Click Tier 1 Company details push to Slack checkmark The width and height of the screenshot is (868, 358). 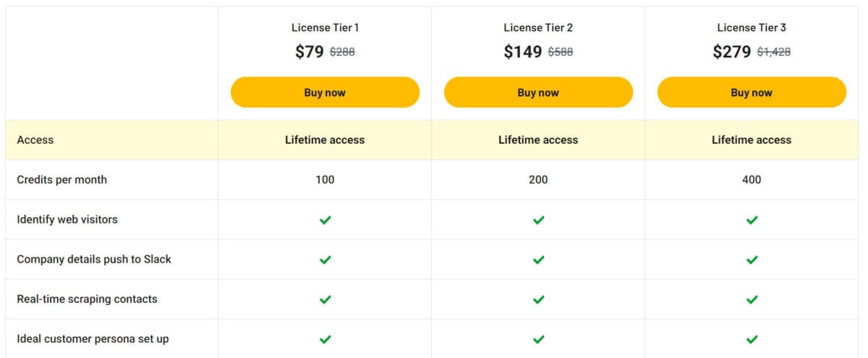[x=325, y=260]
